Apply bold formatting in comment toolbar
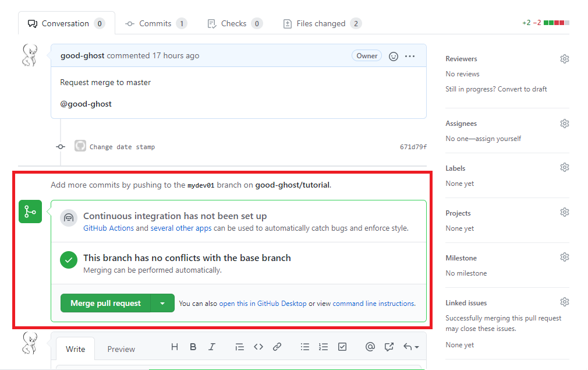This screenshot has height=370, width=588. (193, 347)
